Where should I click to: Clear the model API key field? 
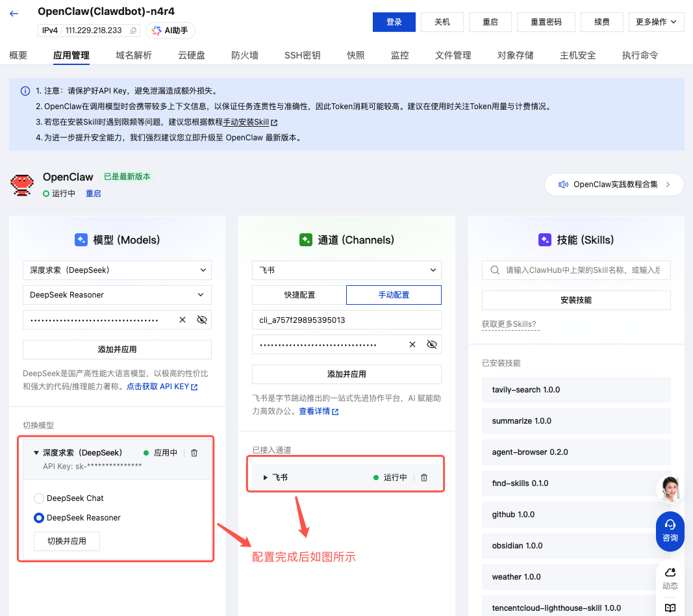pyautogui.click(x=183, y=320)
